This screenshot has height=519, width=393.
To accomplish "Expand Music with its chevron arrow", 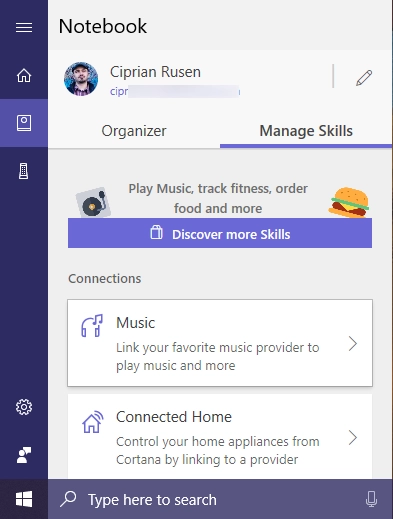I will pos(353,344).
